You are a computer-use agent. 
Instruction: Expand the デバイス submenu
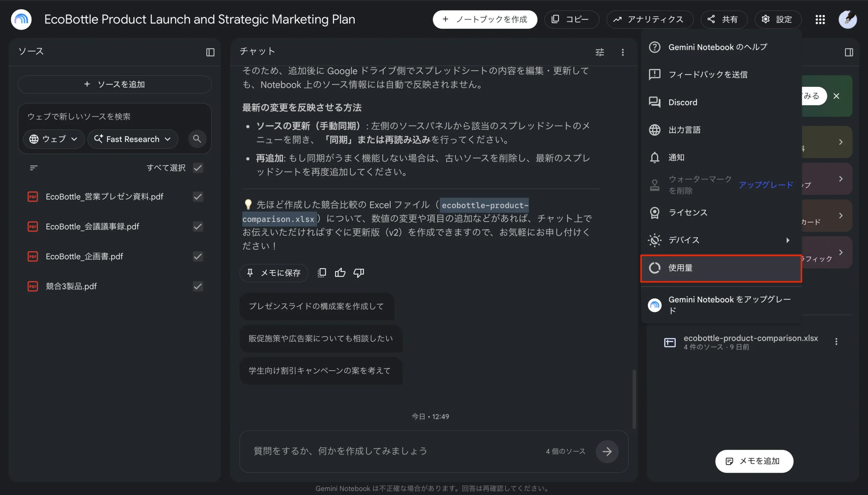coord(721,240)
